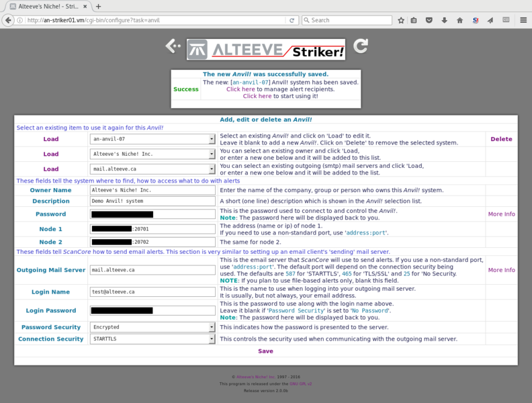Click the browser URL address bar
Screen dimensions: 532x403
click(155, 20)
